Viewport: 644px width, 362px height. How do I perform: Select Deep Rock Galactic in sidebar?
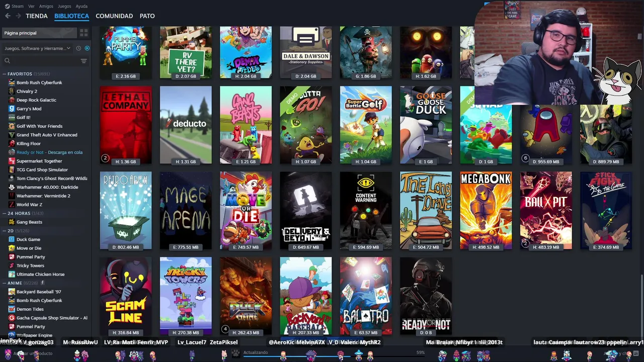point(36,100)
